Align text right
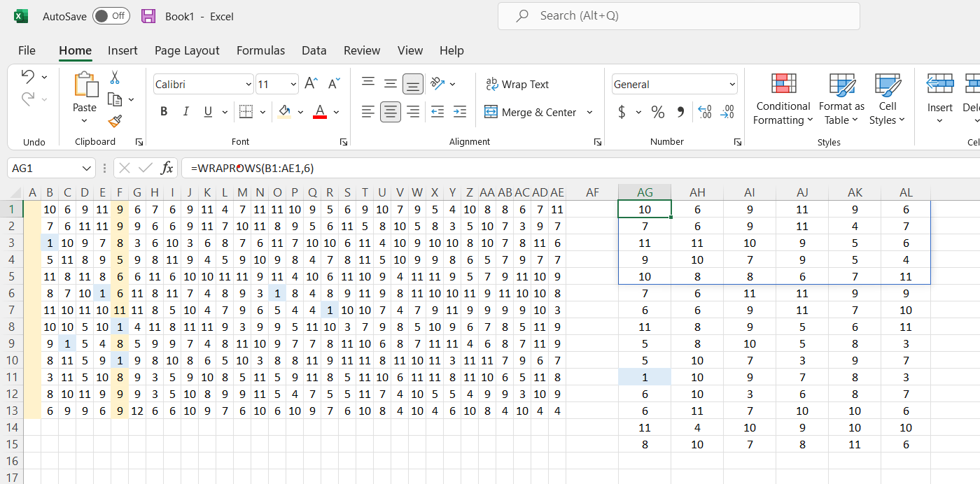 click(413, 111)
